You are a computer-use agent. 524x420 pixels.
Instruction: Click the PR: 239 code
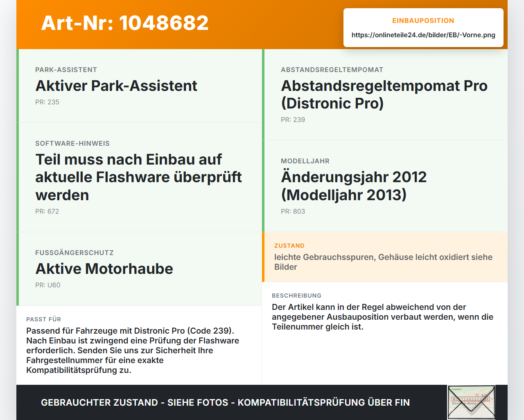click(293, 120)
